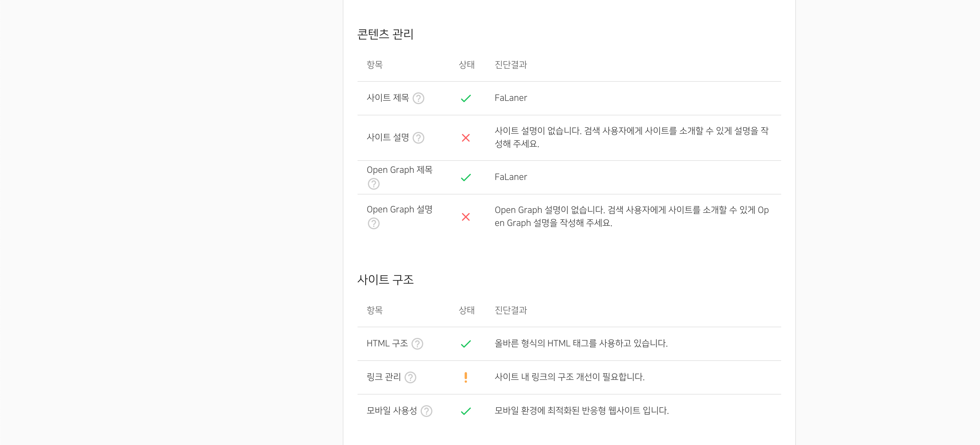Select the 사이트 구조 section heading

pyautogui.click(x=386, y=279)
